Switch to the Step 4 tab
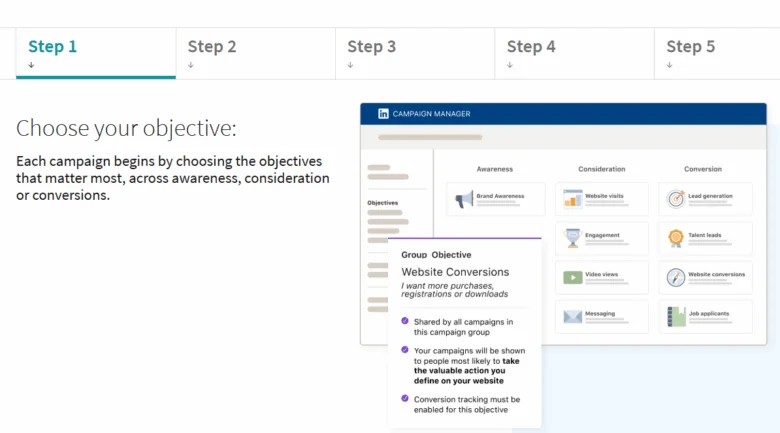The width and height of the screenshot is (780, 433). [x=531, y=47]
